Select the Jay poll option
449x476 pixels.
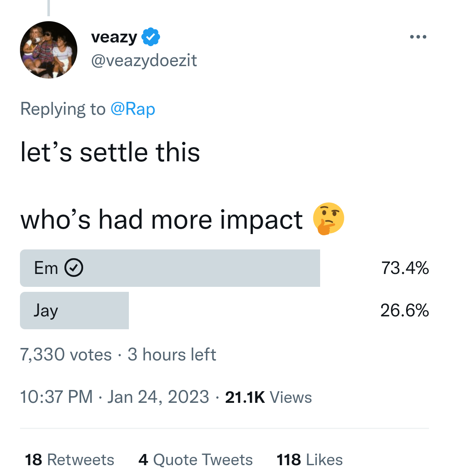point(74,311)
